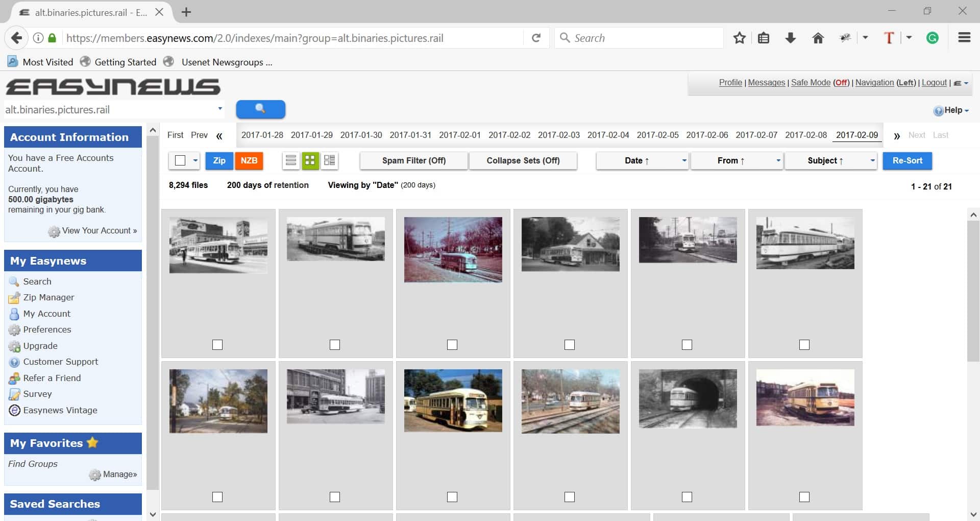The height and width of the screenshot is (521, 980).
Task: Go to browser home page icon
Action: click(x=818, y=38)
